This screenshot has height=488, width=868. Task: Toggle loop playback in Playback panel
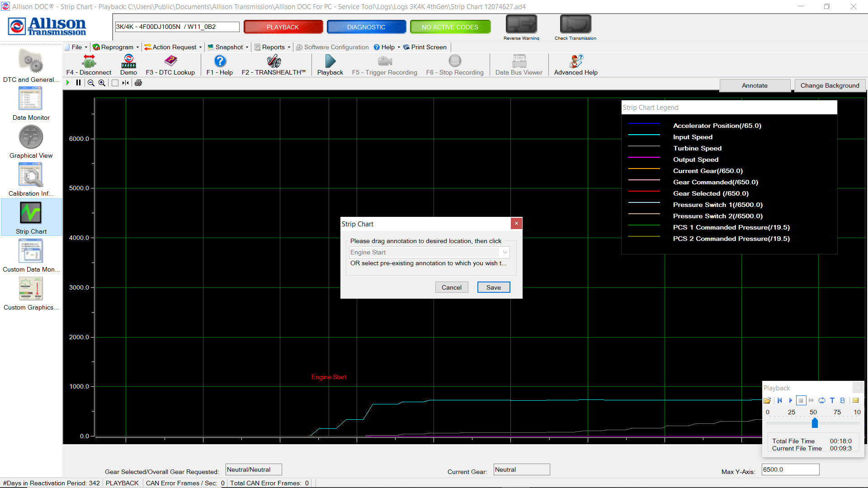click(822, 400)
